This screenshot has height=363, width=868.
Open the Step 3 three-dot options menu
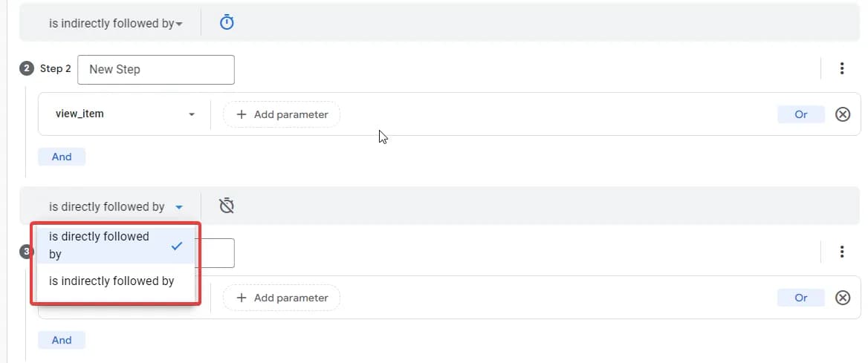(x=841, y=252)
